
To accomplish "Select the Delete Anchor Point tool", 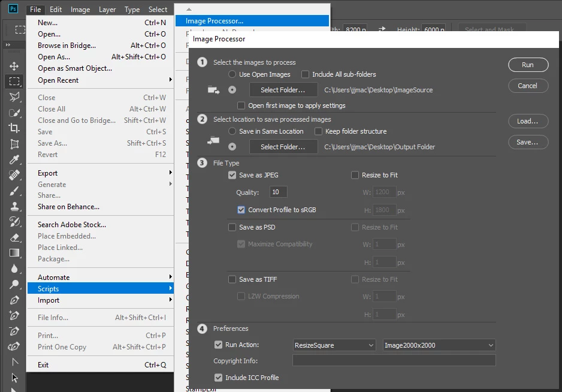I will click(14, 331).
